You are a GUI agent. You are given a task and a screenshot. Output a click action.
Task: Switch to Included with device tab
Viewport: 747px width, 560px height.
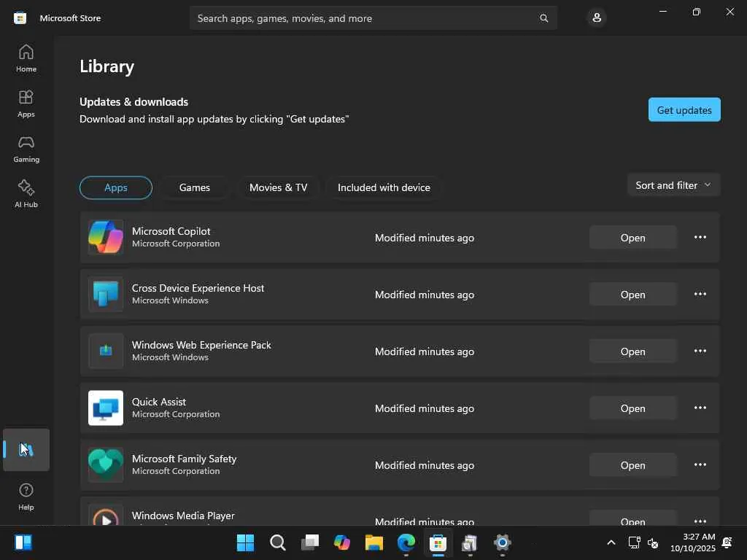click(x=384, y=187)
